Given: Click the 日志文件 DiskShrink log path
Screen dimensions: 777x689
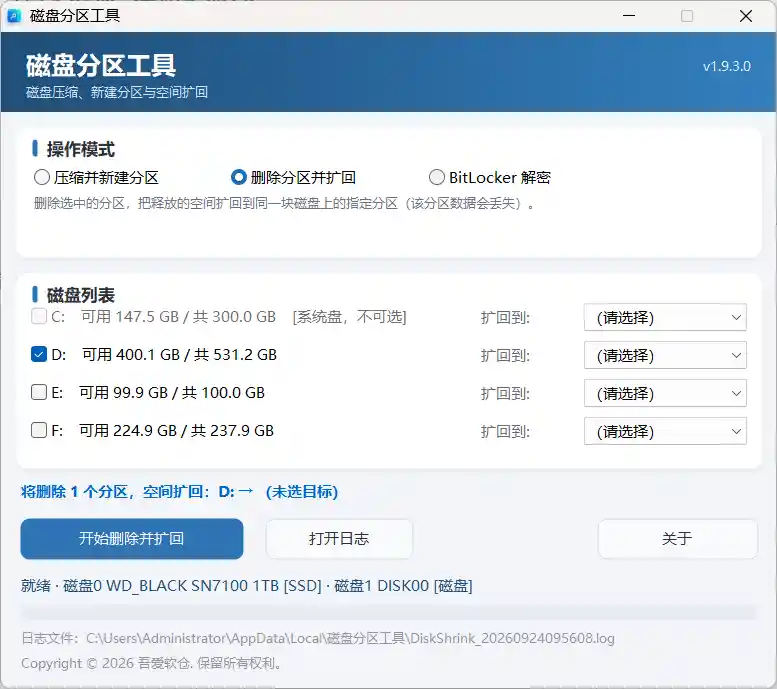Looking at the screenshot, I should pyautogui.click(x=318, y=638).
